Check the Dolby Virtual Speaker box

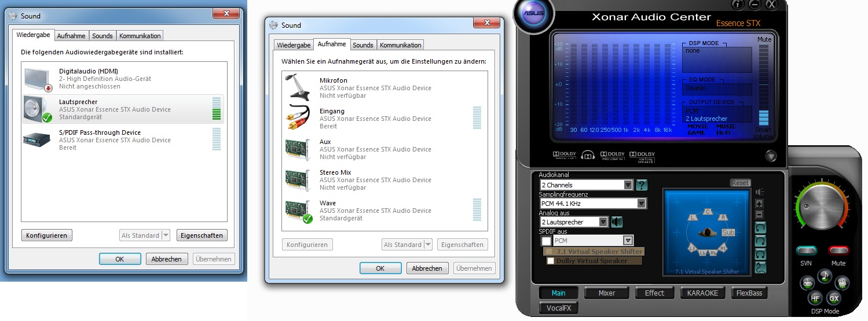pos(550,261)
